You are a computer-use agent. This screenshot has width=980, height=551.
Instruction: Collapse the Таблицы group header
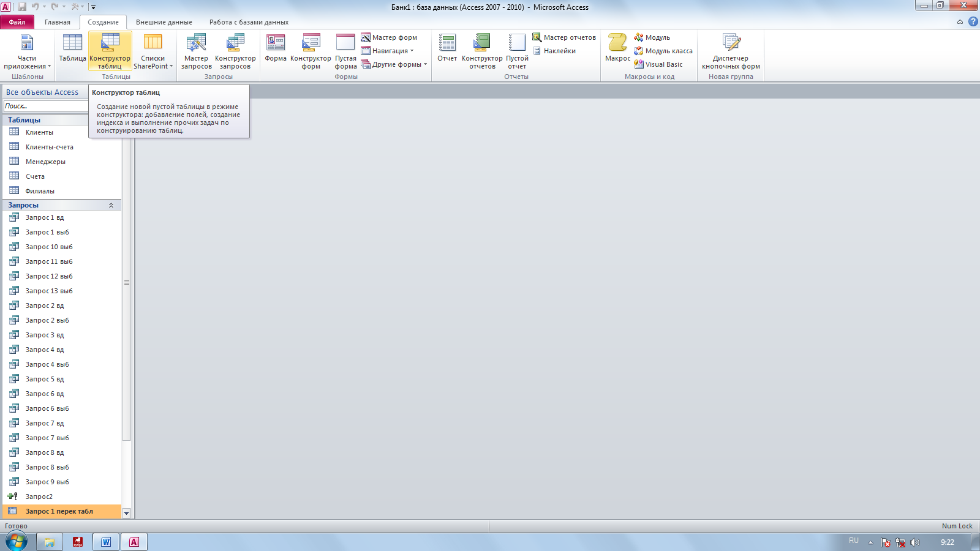point(46,120)
